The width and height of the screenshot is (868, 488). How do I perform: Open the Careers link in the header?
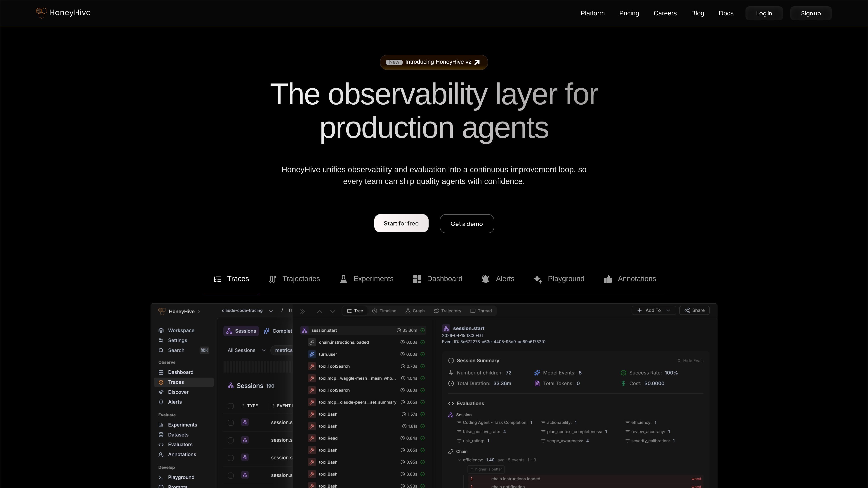665,14
